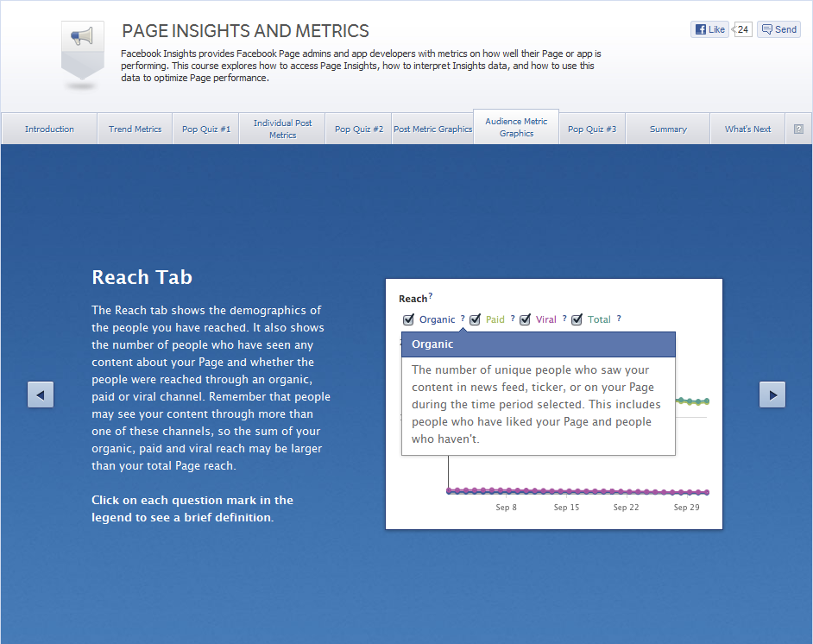
Task: Switch to Post Metric Graphics tab
Action: [x=433, y=129]
